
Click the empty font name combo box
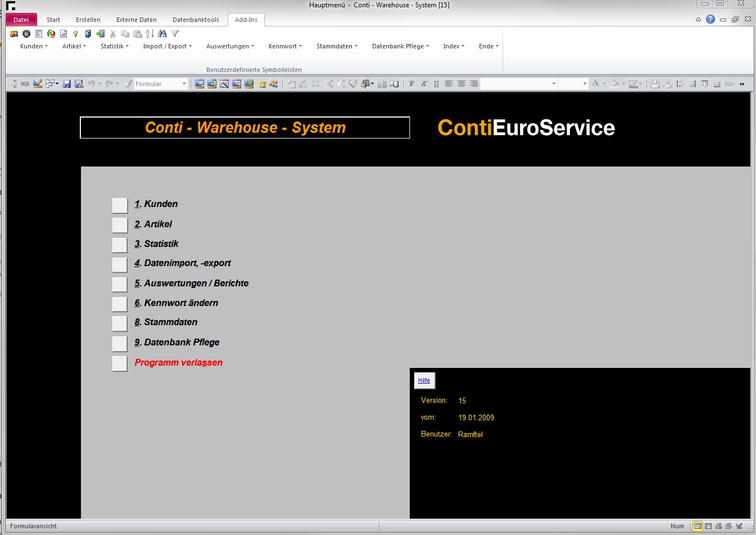coord(519,84)
